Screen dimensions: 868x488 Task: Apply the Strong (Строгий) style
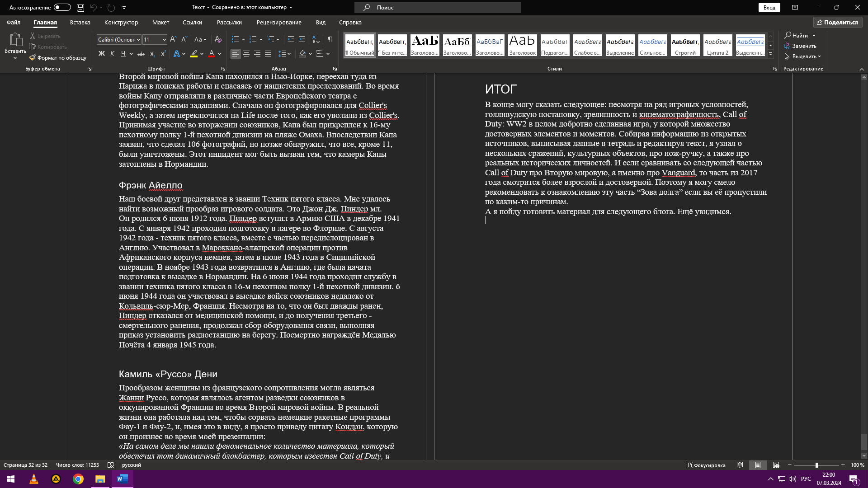(x=685, y=45)
